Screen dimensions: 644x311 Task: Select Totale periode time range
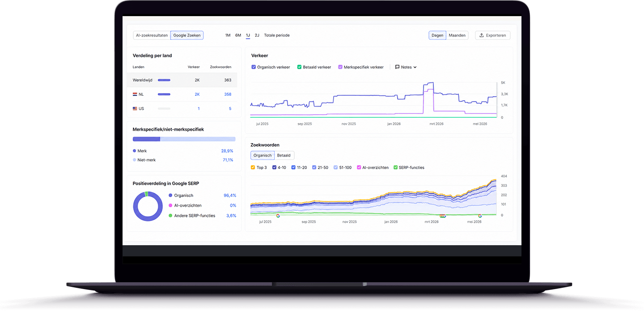277,35
